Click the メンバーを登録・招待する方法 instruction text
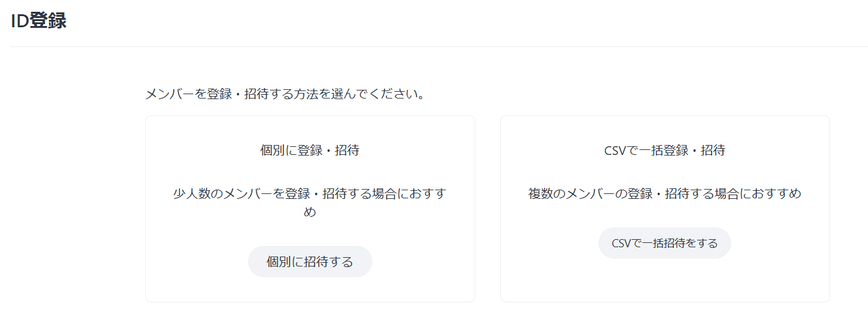Screen dimensions: 868x334 [285, 94]
